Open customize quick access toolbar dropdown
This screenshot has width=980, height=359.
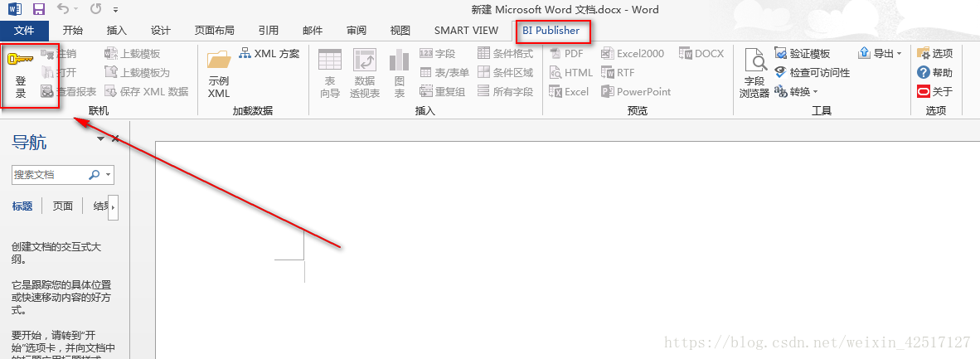click(115, 10)
